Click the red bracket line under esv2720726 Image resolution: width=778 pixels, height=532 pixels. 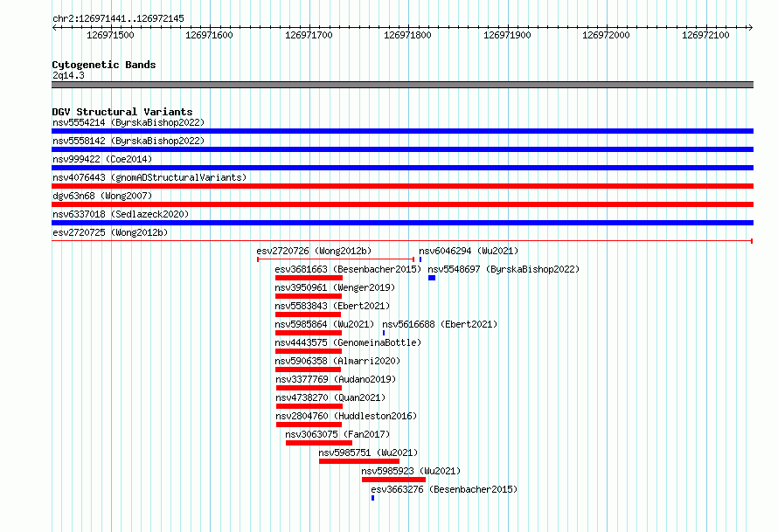coord(336,259)
